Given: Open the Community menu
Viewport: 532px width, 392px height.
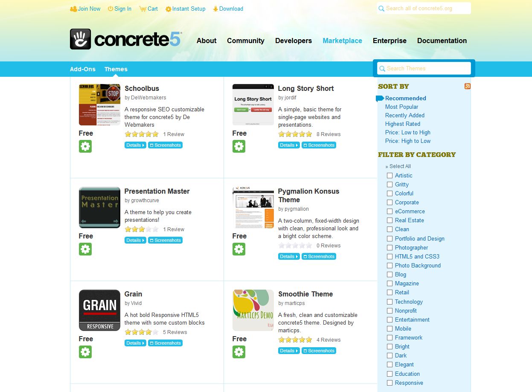Looking at the screenshot, I should [246, 41].
